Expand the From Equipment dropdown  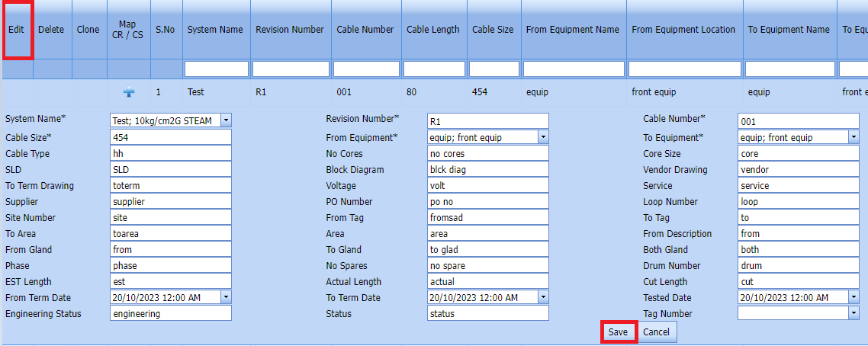(543, 137)
